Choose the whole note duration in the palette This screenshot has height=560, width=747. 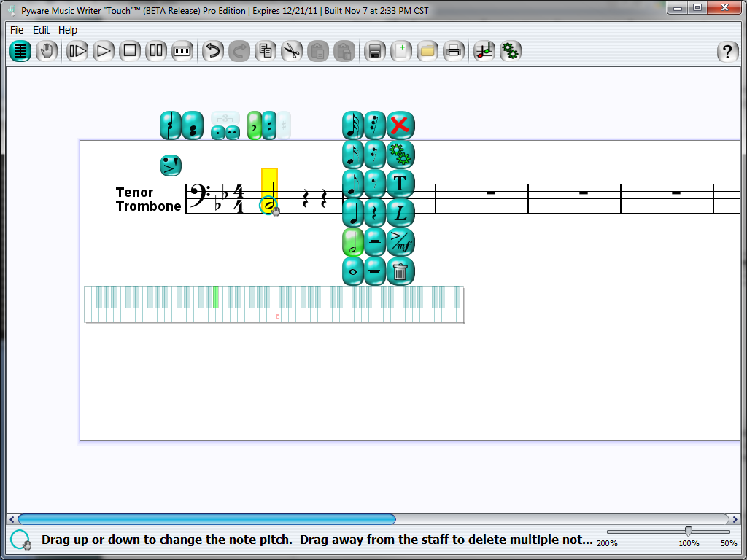pos(353,271)
